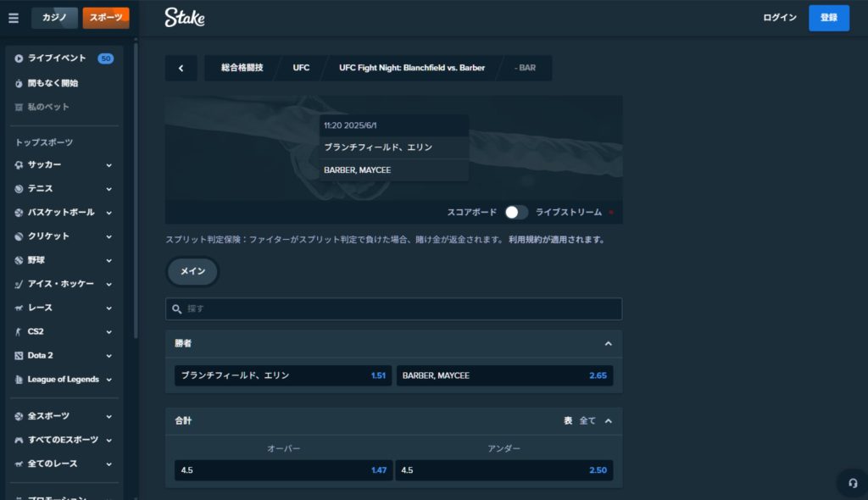This screenshot has height=500, width=868.
Task: Expand the テニス chevron
Action: tap(109, 189)
